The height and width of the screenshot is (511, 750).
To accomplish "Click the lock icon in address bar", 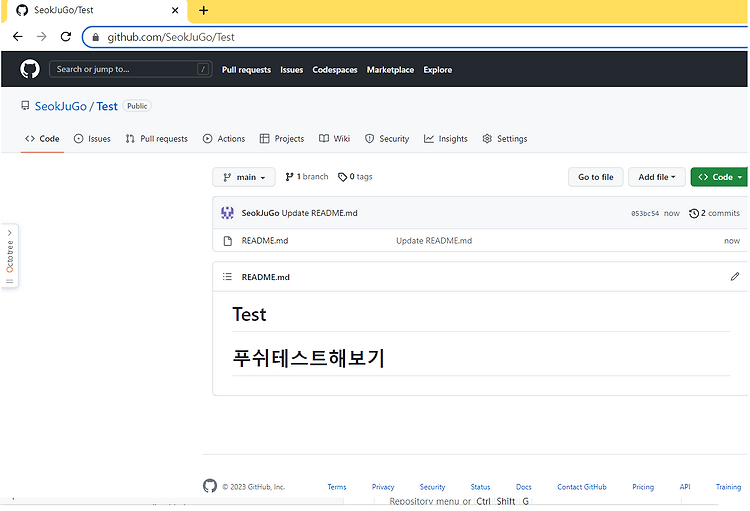I will pyautogui.click(x=96, y=37).
